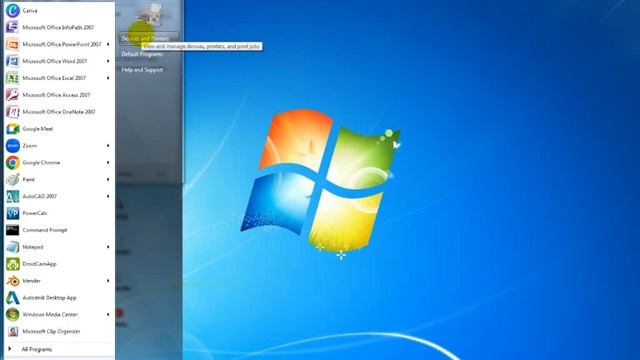This screenshot has height=360, width=640.
Task: Start Google Meet via its icon
Action: pyautogui.click(x=12, y=129)
